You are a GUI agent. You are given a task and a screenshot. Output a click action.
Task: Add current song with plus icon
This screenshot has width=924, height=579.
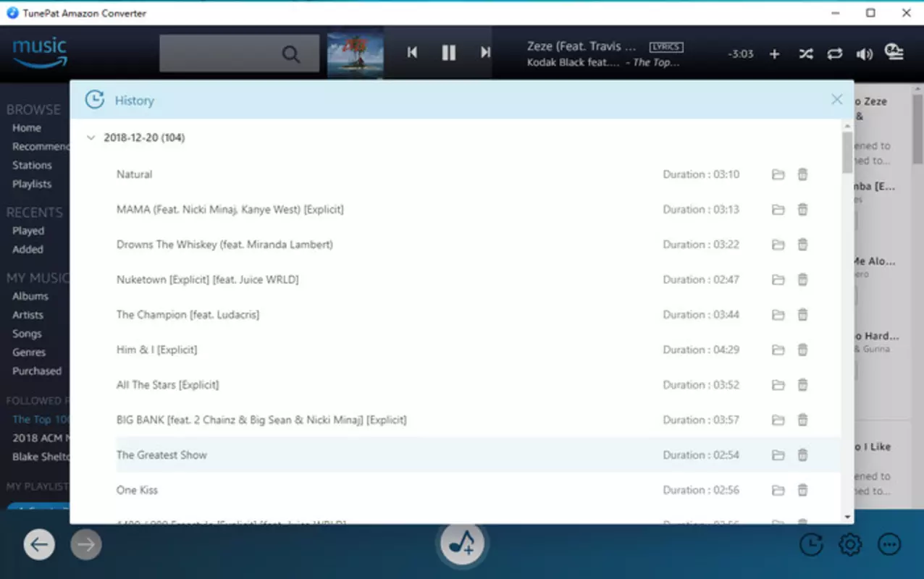pos(774,54)
